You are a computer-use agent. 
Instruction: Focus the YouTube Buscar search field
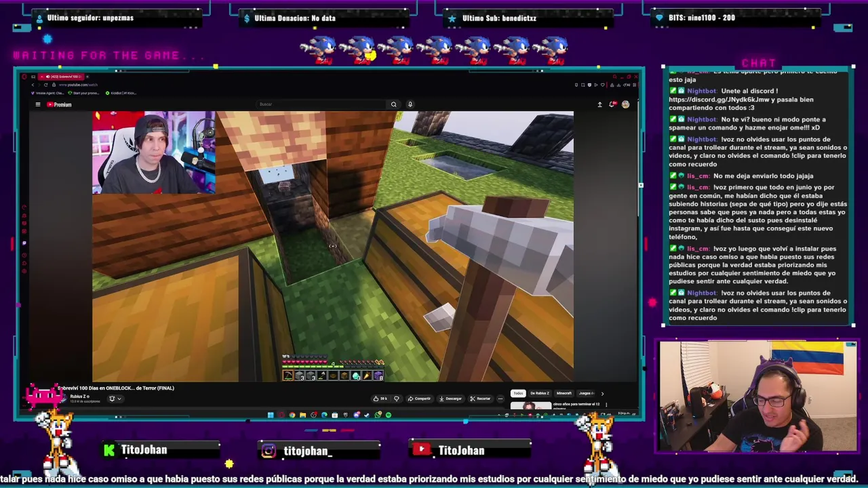[x=322, y=104]
